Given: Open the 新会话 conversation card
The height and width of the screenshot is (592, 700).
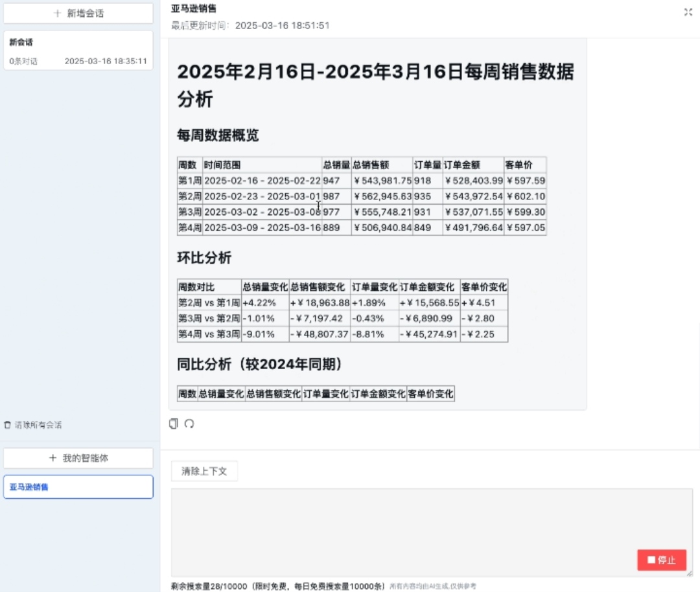Looking at the screenshot, I should pyautogui.click(x=78, y=51).
